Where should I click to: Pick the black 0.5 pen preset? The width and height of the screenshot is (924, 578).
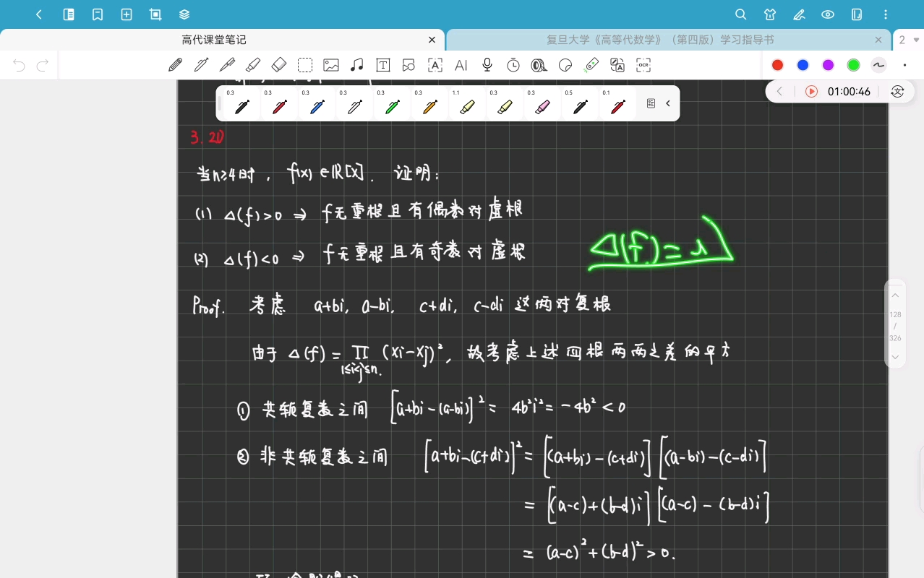coord(581,103)
